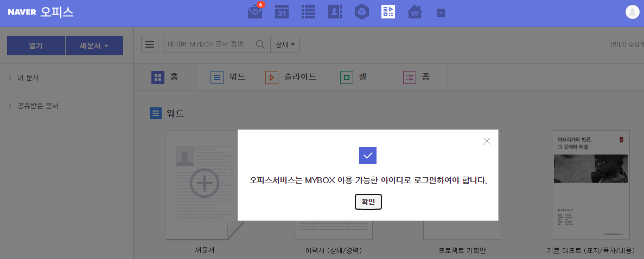Click the blue checkmark icon in dialog
This screenshot has width=644, height=259.
pos(368,156)
